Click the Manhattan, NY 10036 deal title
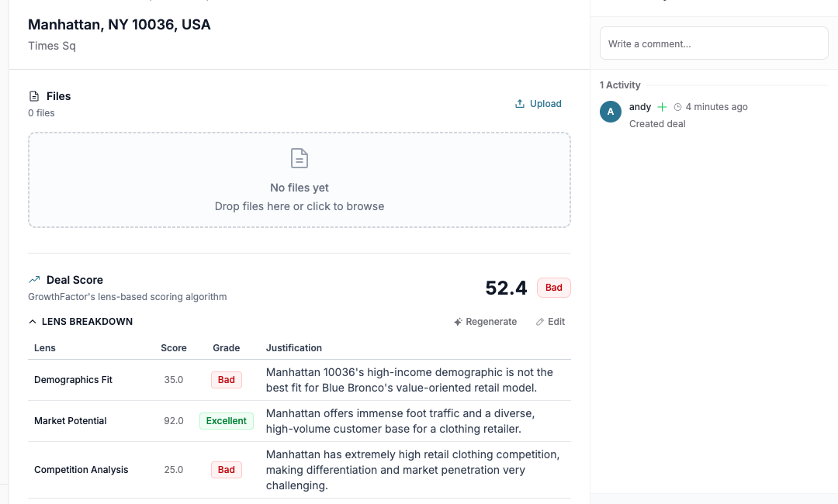This screenshot has width=838, height=504. tap(119, 24)
